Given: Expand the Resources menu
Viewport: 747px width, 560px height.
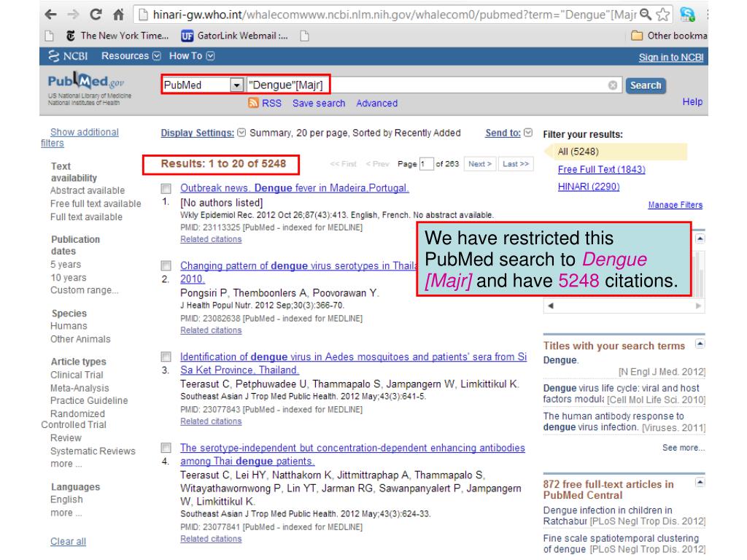Looking at the screenshot, I should [x=131, y=56].
